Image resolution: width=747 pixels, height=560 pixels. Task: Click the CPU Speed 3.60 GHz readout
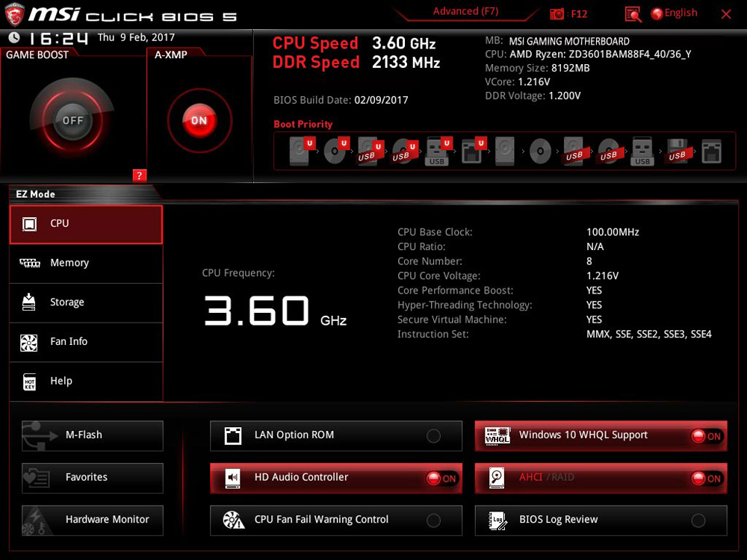point(404,43)
